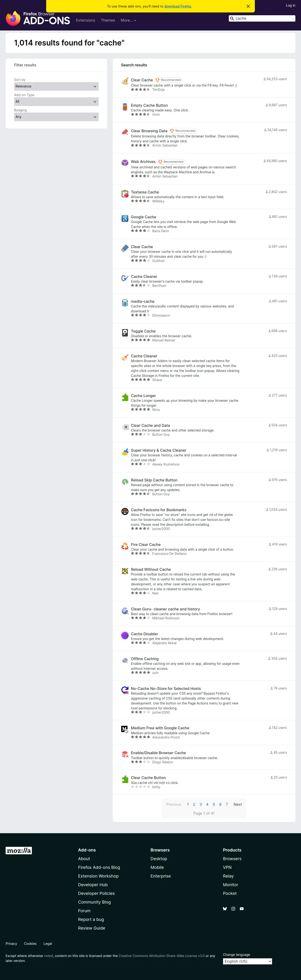Open the Themes header menu item
301x980 pixels.
coord(108,20)
